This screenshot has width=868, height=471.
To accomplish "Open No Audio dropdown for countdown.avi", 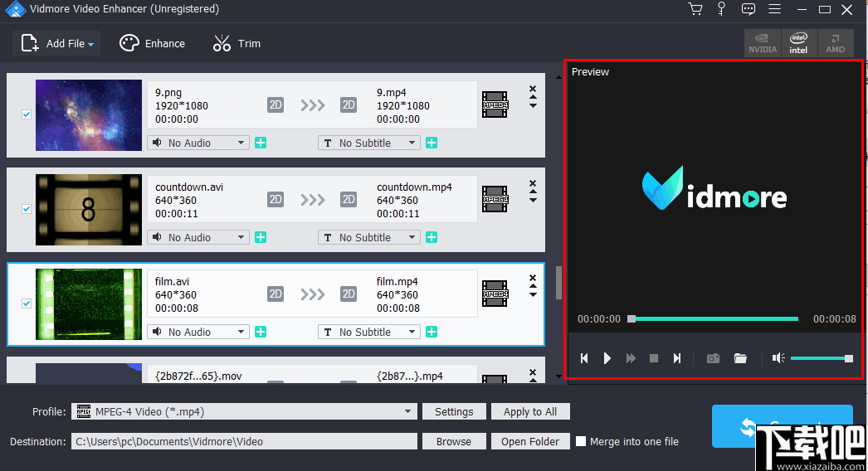I will click(198, 237).
